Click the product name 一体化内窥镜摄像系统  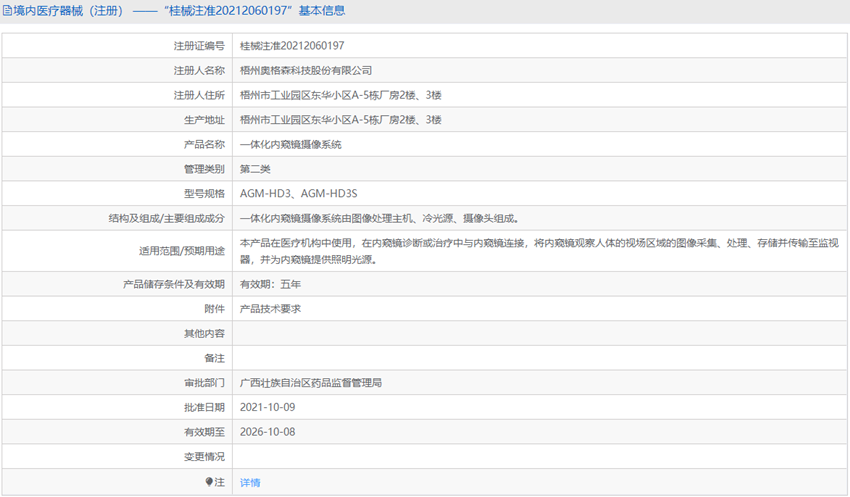(x=291, y=144)
